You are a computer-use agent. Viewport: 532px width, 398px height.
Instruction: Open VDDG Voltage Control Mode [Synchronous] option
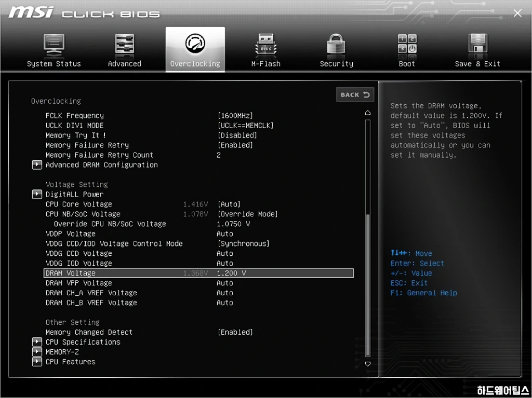click(x=244, y=243)
